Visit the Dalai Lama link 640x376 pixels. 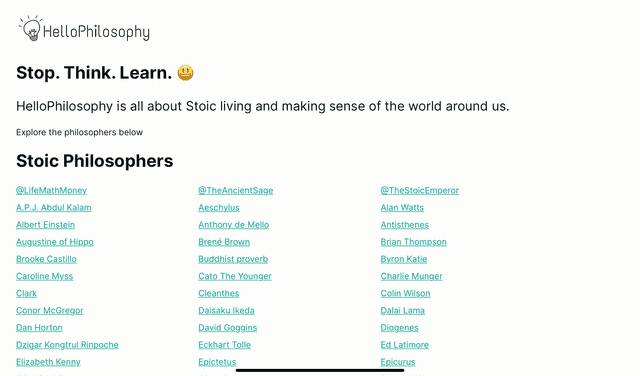[402, 310]
